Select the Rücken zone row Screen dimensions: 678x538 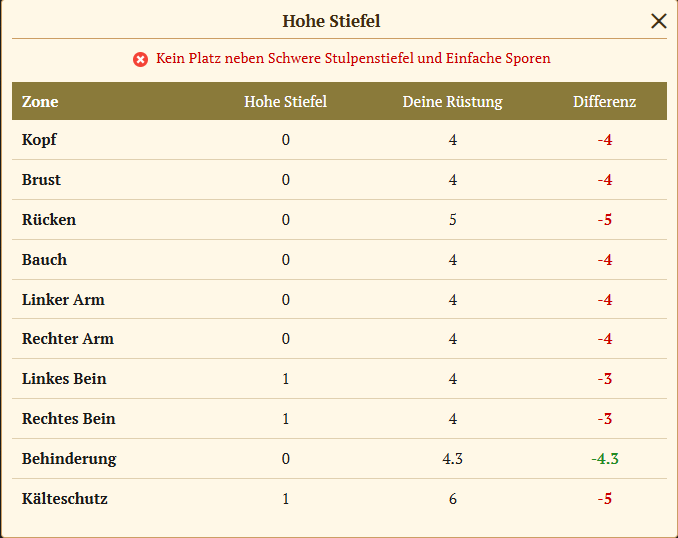click(x=49, y=220)
